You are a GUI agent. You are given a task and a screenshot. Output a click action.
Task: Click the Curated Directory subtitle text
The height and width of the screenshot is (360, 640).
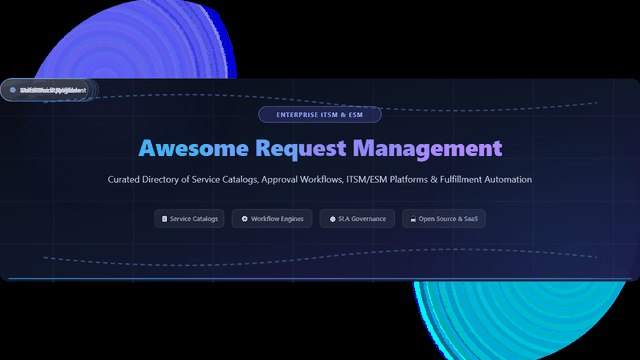320,180
